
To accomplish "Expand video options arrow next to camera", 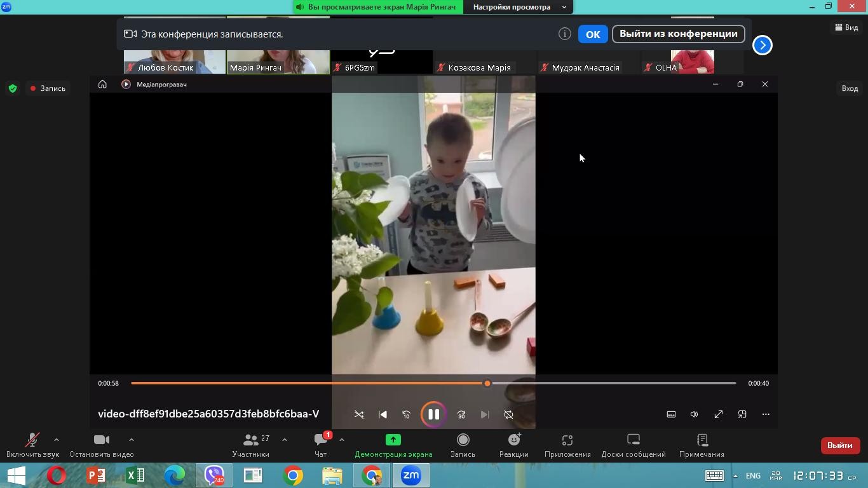I will point(132,440).
